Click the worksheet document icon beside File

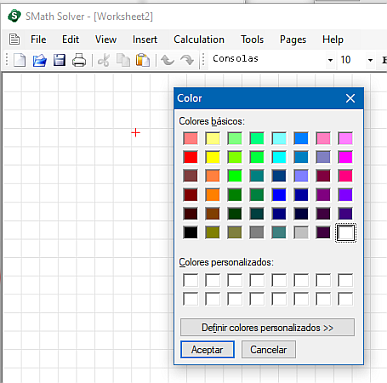coord(14,39)
